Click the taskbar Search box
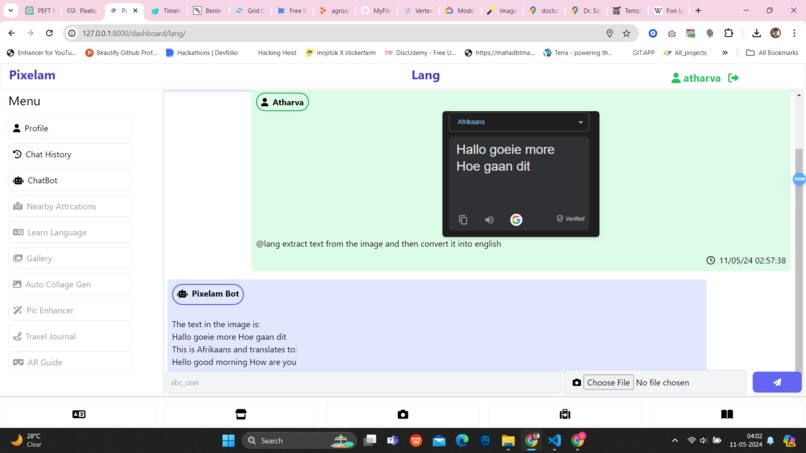Viewport: 806px width, 453px height. [299, 441]
